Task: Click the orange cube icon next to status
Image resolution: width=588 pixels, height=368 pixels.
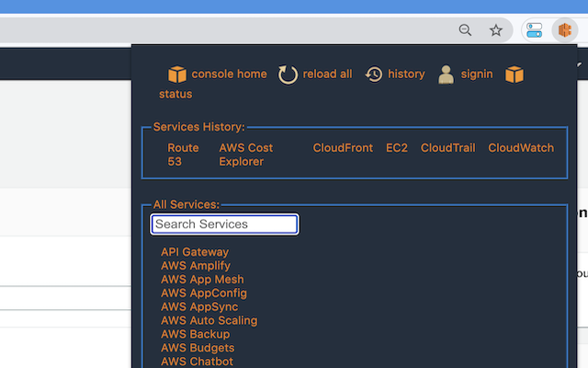Action: tap(514, 74)
